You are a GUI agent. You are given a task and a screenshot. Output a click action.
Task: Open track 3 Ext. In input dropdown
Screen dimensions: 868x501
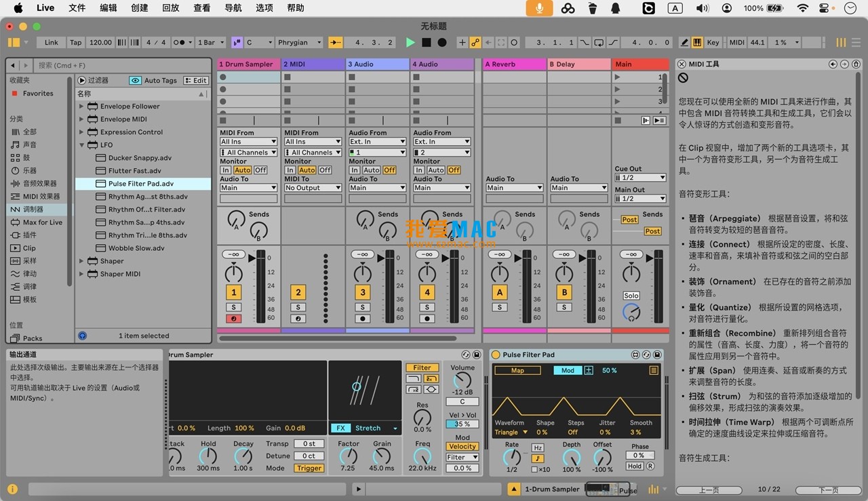click(x=377, y=142)
